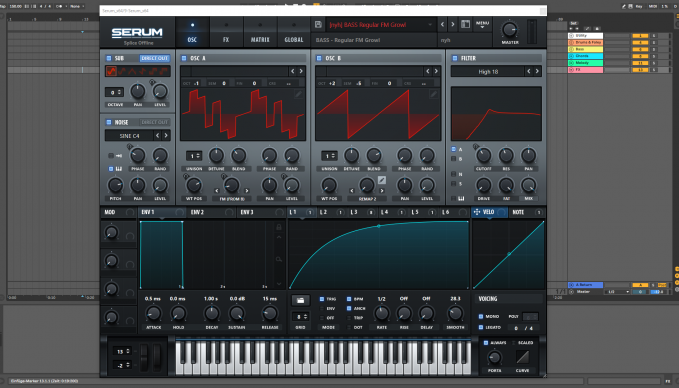Open the MENU dropdown
This screenshot has height=388, width=679.
coord(482,25)
